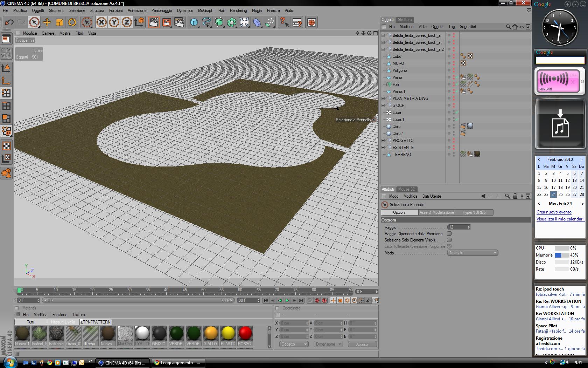Expand the PLANIMETRIA DWG tree item
This screenshot has height=368, width=588.
(x=383, y=98)
